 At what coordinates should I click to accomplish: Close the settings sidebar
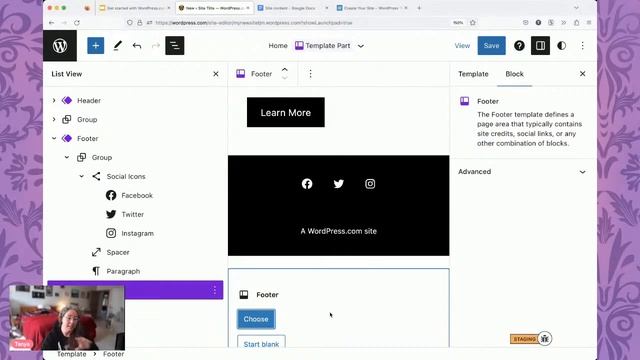point(582,74)
